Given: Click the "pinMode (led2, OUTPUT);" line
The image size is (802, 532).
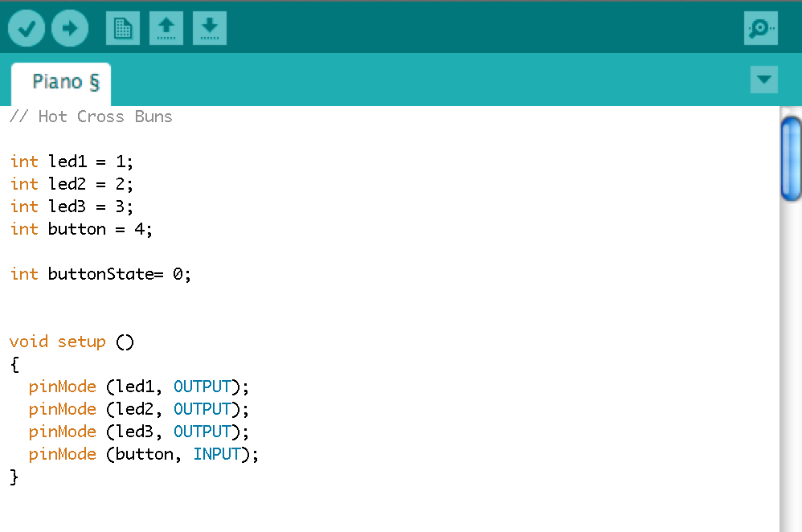Looking at the screenshot, I should 138,409.
